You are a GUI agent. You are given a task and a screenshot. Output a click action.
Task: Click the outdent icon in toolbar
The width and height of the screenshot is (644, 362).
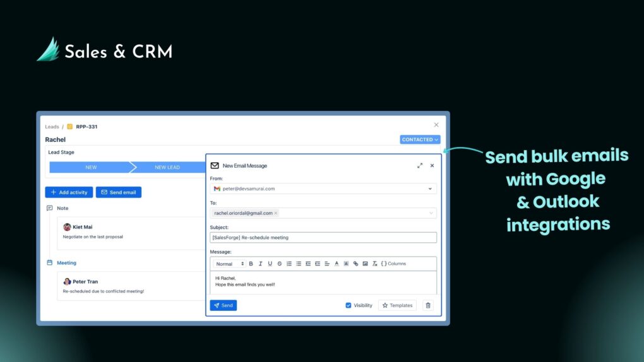308,264
